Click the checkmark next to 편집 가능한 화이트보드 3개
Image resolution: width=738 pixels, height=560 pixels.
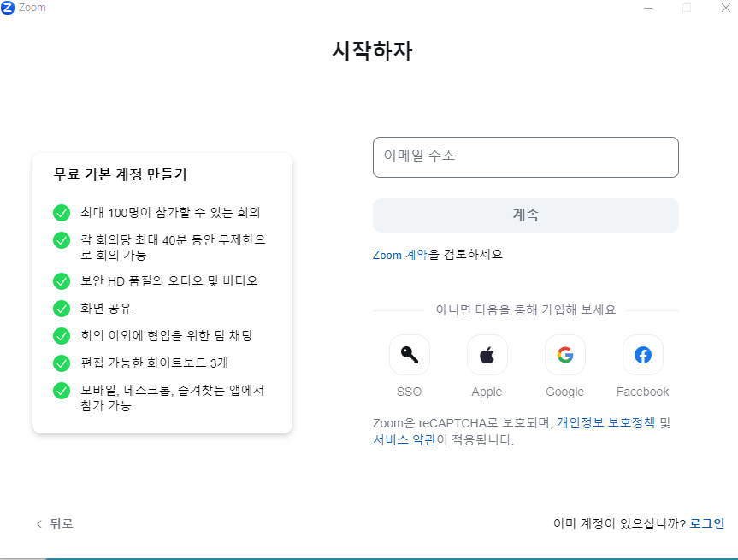(61, 363)
